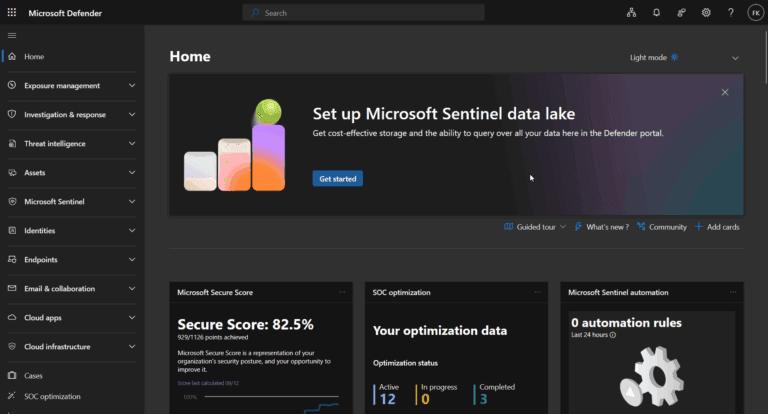Expand Exposure management chevron
The height and width of the screenshot is (414, 768).
[x=132, y=85]
